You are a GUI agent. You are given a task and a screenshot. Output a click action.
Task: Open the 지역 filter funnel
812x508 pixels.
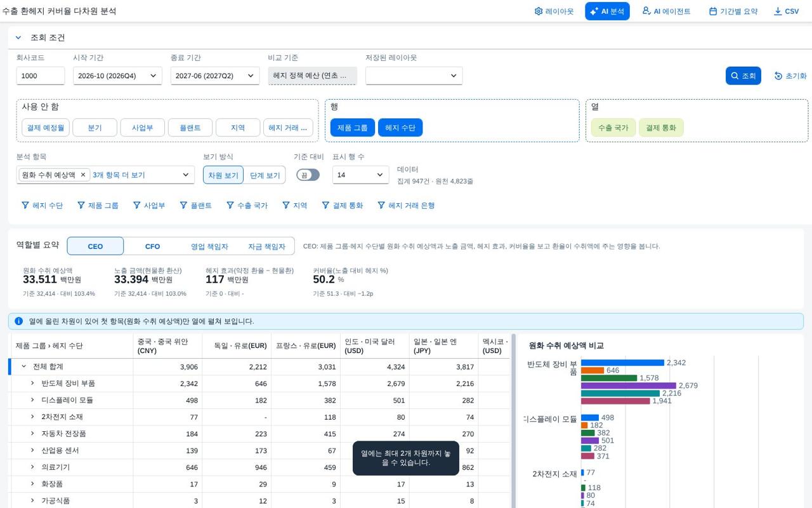tap(286, 206)
